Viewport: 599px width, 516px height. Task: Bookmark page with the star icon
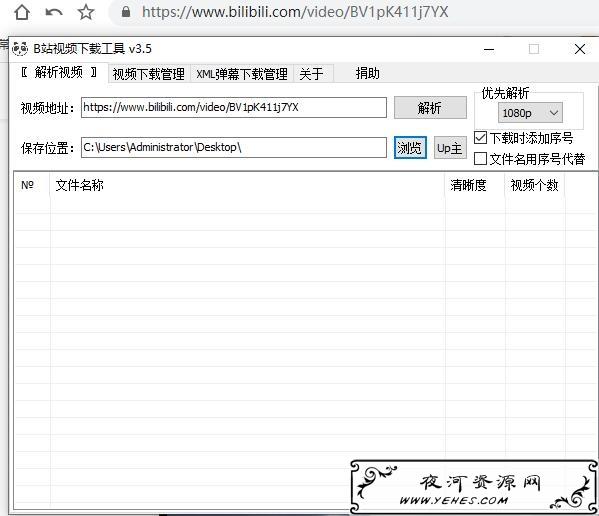[86, 12]
